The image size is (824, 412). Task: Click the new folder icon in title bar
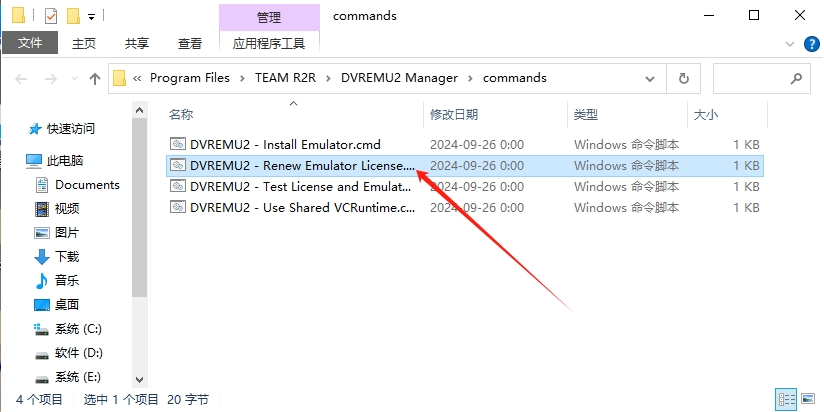pyautogui.click(x=73, y=16)
